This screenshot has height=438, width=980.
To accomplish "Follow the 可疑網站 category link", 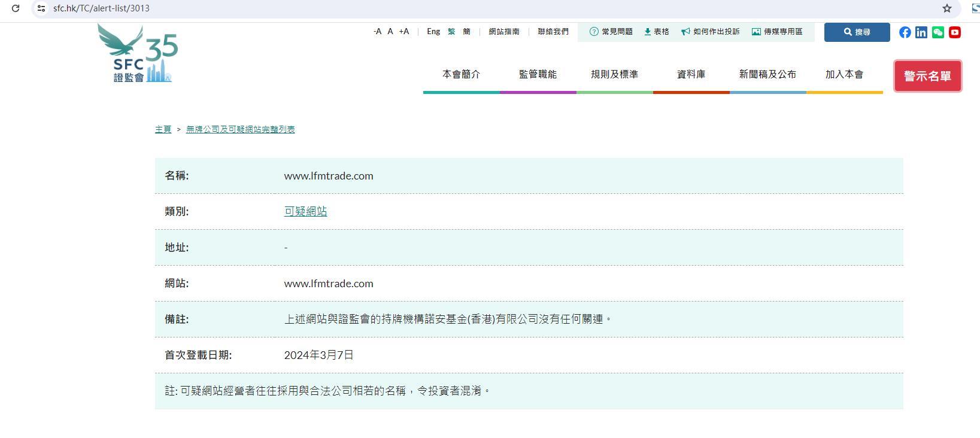I will [x=305, y=211].
